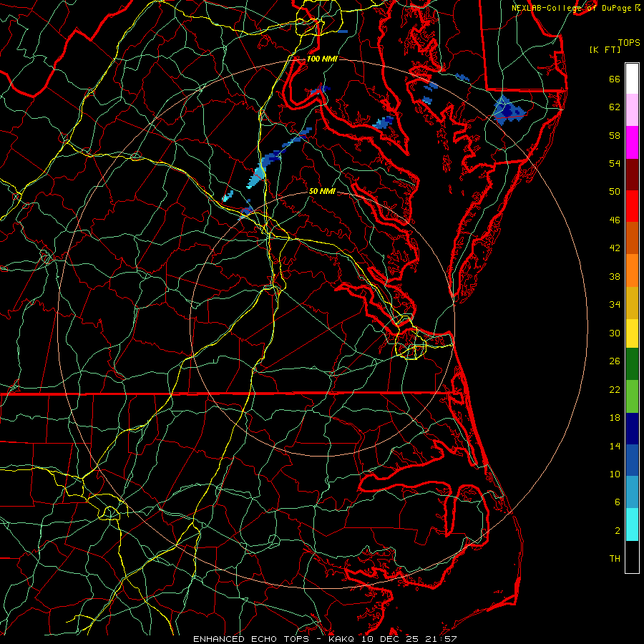Click the legend value '14'
Screen dimensions: 644x644
615,446
